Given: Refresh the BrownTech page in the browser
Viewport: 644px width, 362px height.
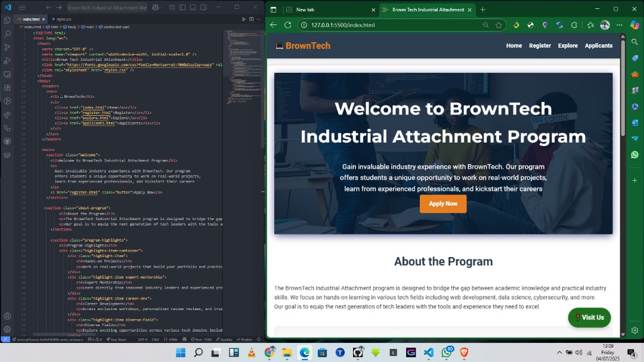Looking at the screenshot, I should (287, 26).
